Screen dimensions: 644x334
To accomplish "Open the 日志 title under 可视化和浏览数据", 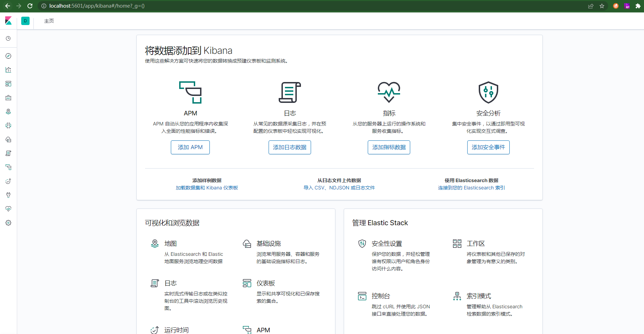I will pos(170,283).
